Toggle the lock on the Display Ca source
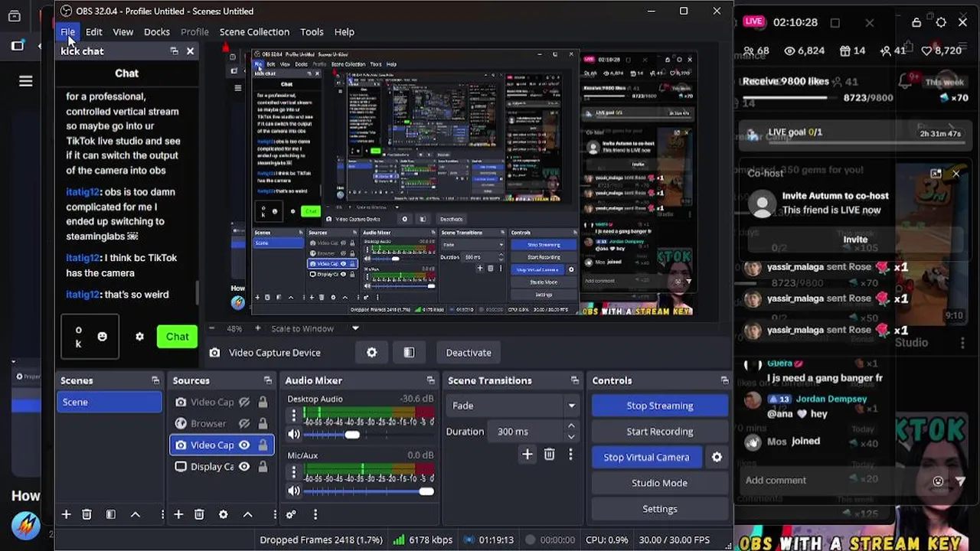Screen dimensions: 980x551 (263, 466)
